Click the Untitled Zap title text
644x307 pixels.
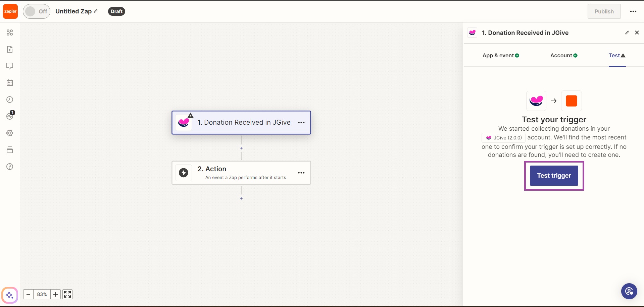pyautogui.click(x=73, y=11)
